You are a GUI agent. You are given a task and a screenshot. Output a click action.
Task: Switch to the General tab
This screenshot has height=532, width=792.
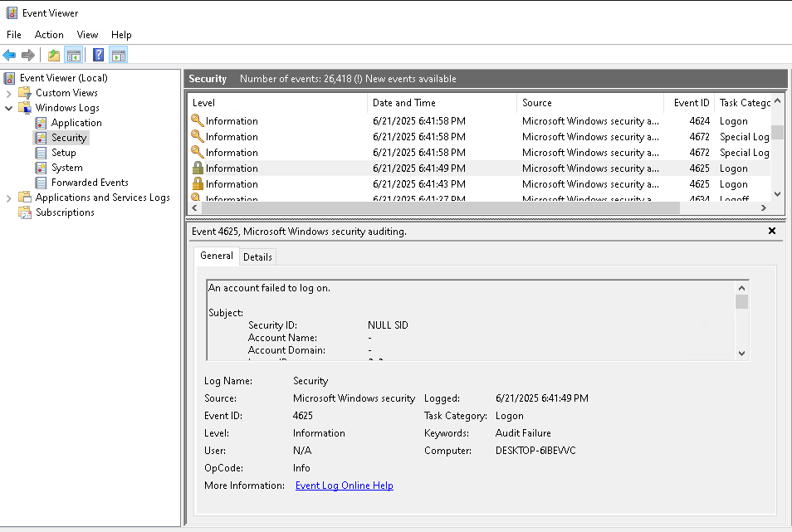217,256
